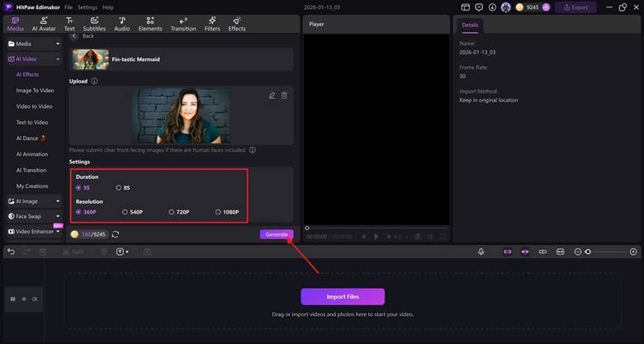644x344 pixels.
Task: Undo the last action in the timeline toolbar
Action: coord(11,252)
